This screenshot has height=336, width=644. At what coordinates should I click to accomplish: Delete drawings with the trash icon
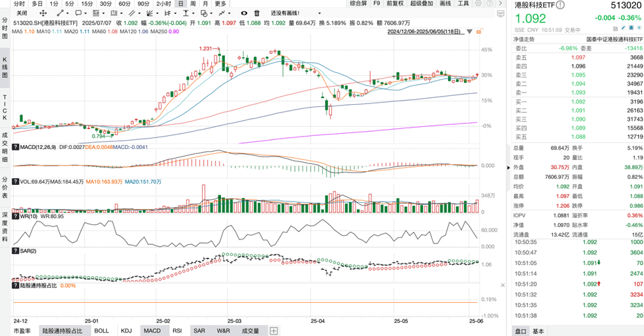click(257, 13)
